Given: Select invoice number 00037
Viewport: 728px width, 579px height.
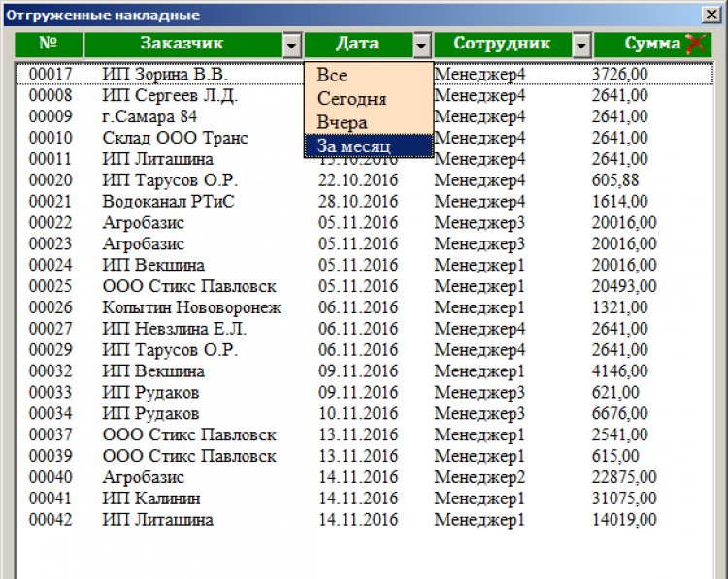Looking at the screenshot, I should 50,434.
